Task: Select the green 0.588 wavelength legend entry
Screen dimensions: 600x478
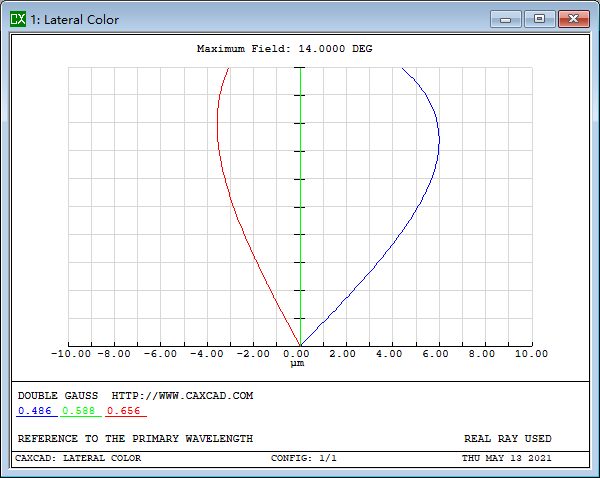Action: pos(79,411)
